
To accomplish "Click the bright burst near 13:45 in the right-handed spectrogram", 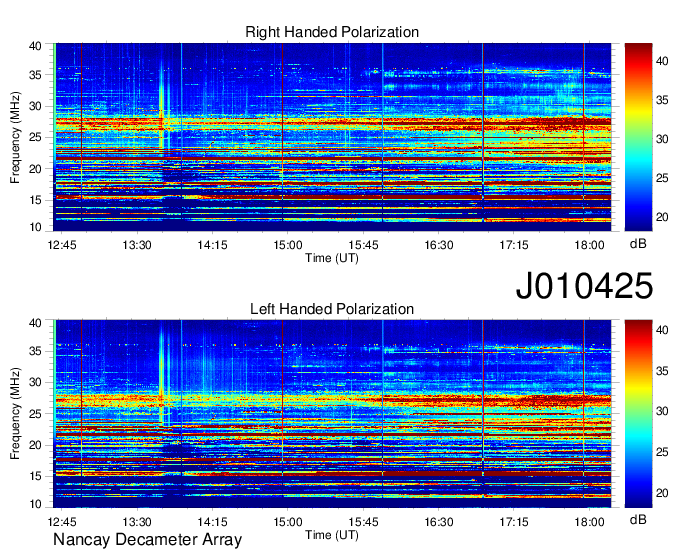I will coord(162,108).
